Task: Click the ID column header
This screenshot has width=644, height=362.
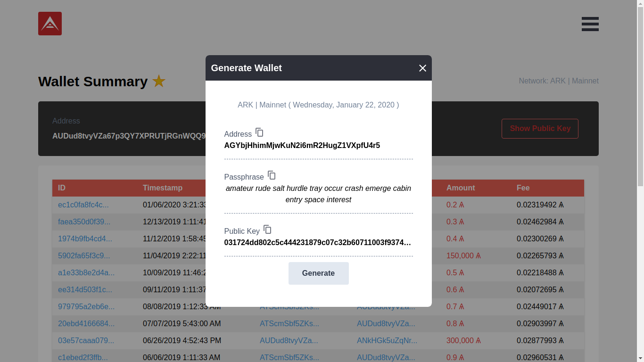Action: [62, 188]
